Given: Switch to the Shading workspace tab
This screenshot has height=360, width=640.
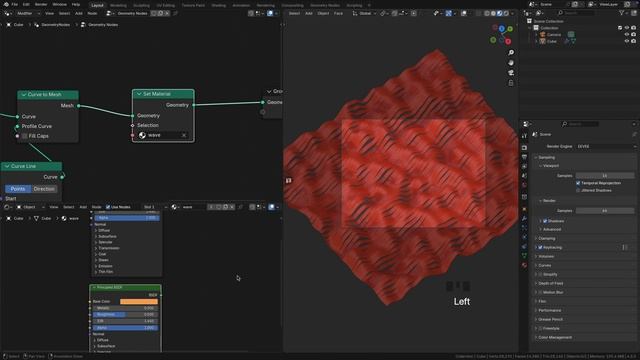Looking at the screenshot, I should point(218,5).
